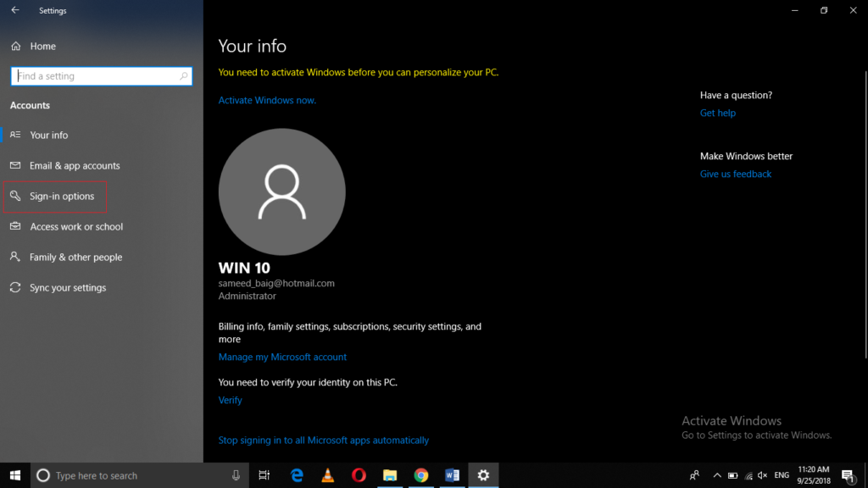868x488 pixels.
Task: Launch Microsoft Edge from the taskbar
Action: coord(296,475)
